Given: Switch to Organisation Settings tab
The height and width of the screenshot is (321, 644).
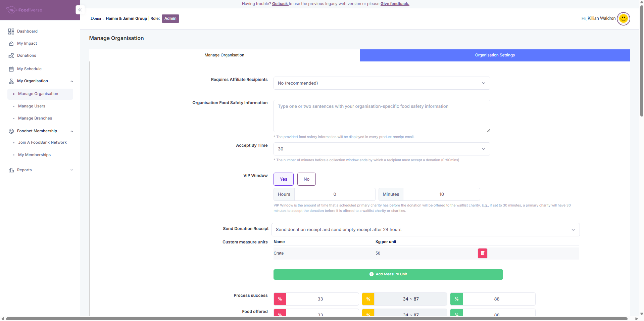Looking at the screenshot, I should coord(495,55).
